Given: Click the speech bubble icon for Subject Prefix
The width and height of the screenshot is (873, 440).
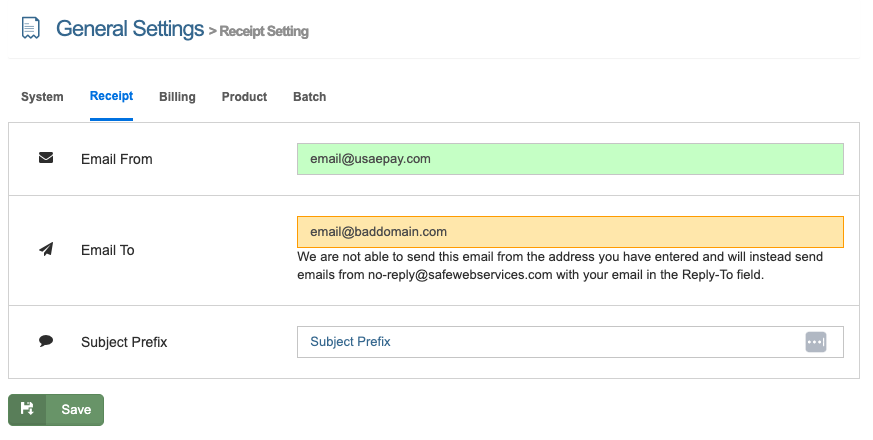Looking at the screenshot, I should click(46, 341).
